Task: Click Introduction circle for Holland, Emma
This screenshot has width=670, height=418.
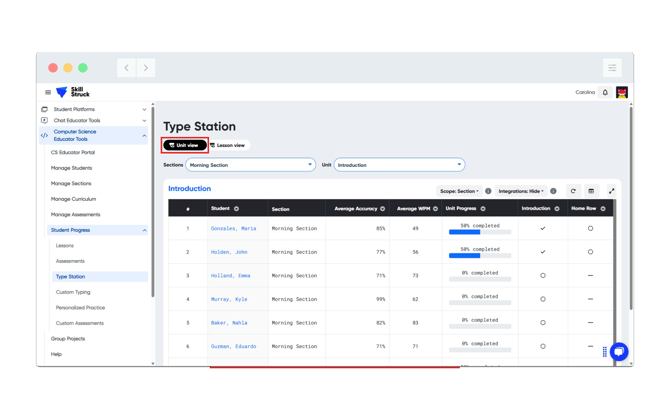Action: pos(543,276)
